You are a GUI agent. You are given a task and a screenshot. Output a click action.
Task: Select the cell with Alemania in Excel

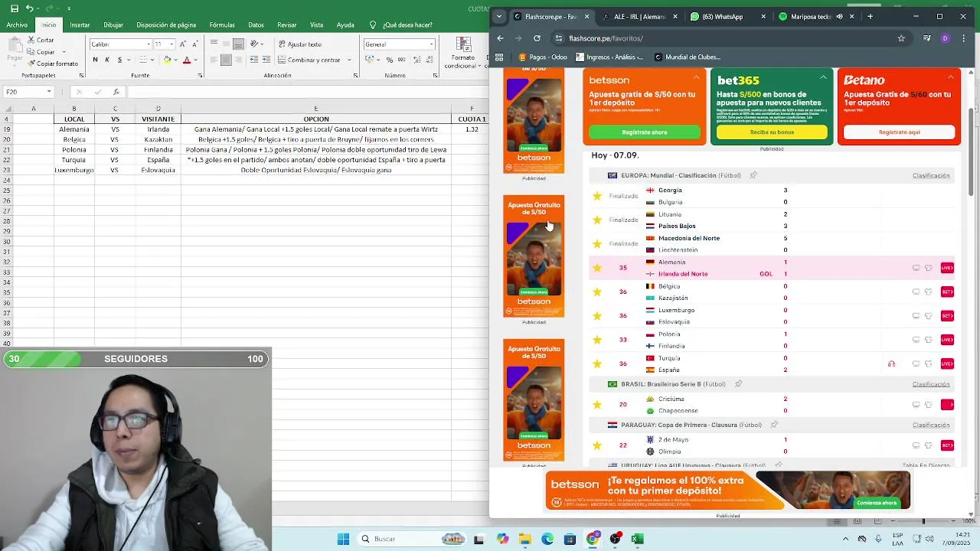coord(74,129)
